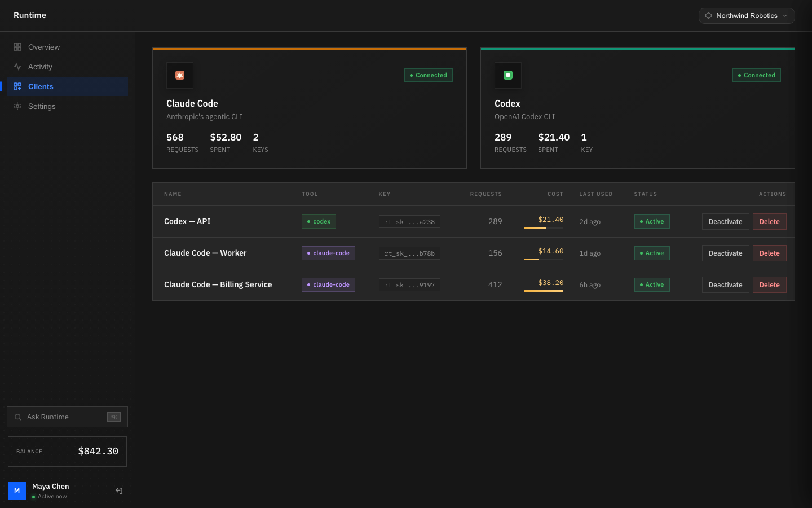Click key rt_sk_...b78b
The width and height of the screenshot is (812, 508).
[409, 253]
